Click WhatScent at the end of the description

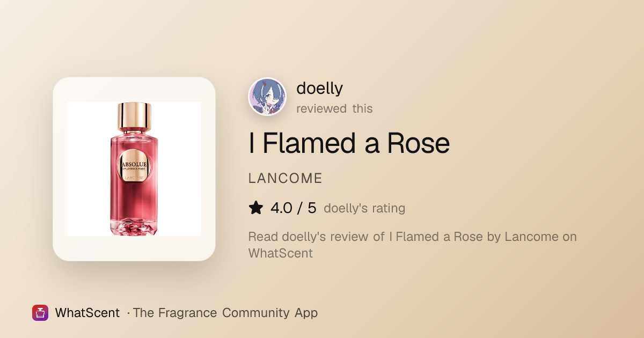click(x=281, y=253)
